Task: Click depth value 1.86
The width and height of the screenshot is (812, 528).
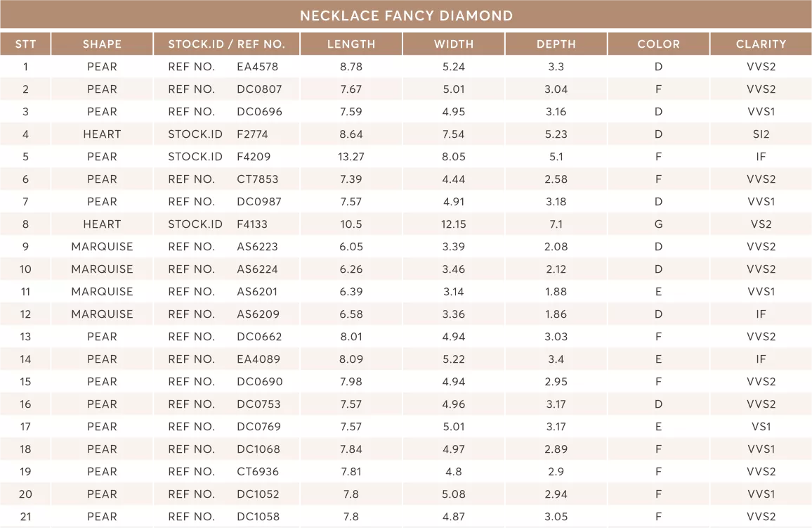Action: tap(556, 314)
